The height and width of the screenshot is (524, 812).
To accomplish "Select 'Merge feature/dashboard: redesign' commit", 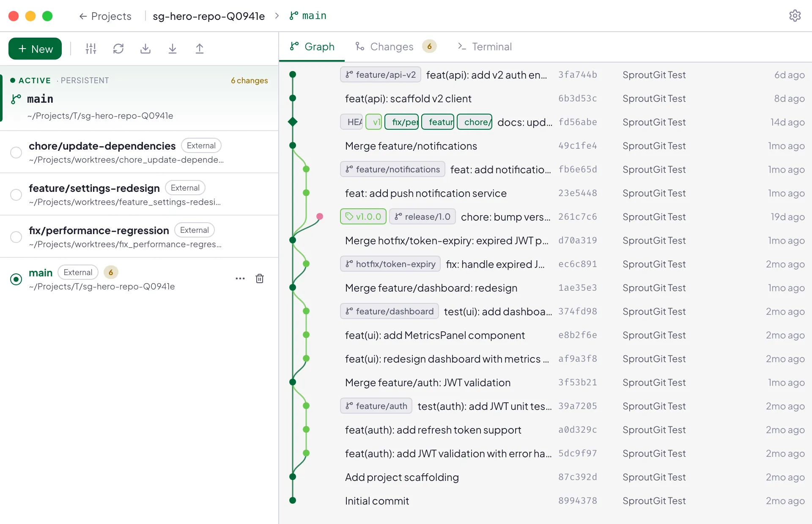I will pos(545,287).
